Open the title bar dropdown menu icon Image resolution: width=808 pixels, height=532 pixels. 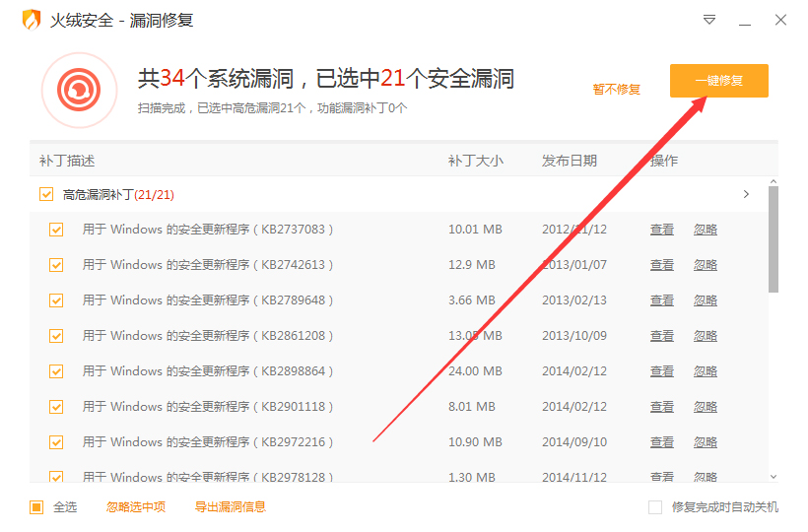click(x=709, y=20)
